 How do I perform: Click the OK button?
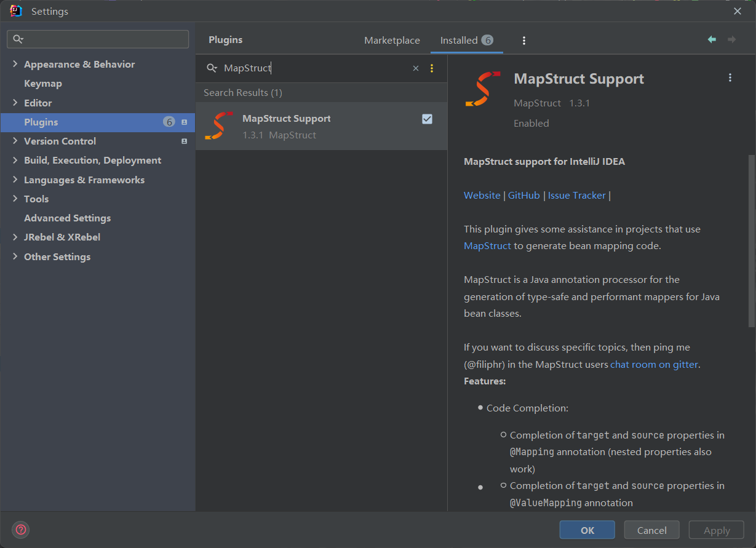tap(587, 530)
